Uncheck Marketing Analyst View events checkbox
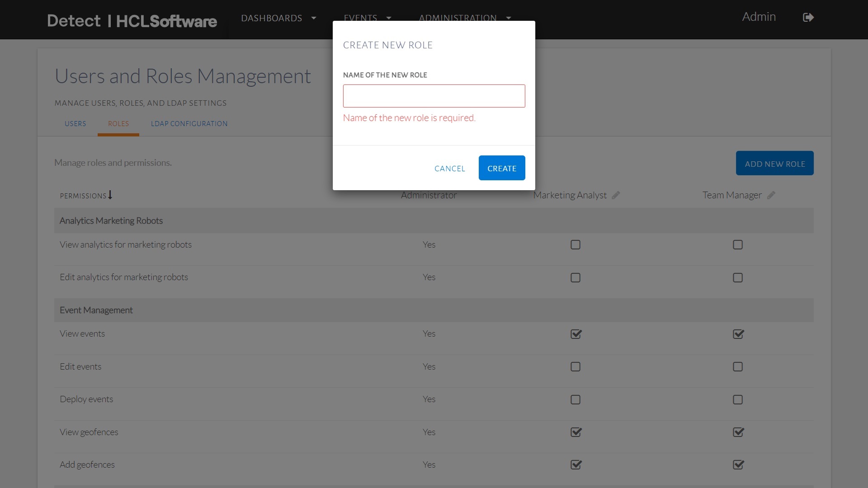This screenshot has height=488, width=868. point(576,334)
